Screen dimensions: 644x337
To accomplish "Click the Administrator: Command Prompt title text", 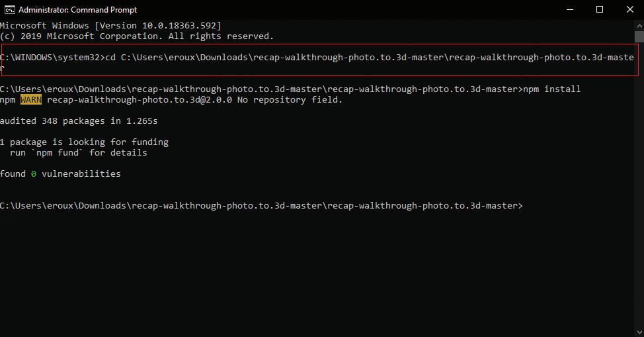I will pos(77,9).
